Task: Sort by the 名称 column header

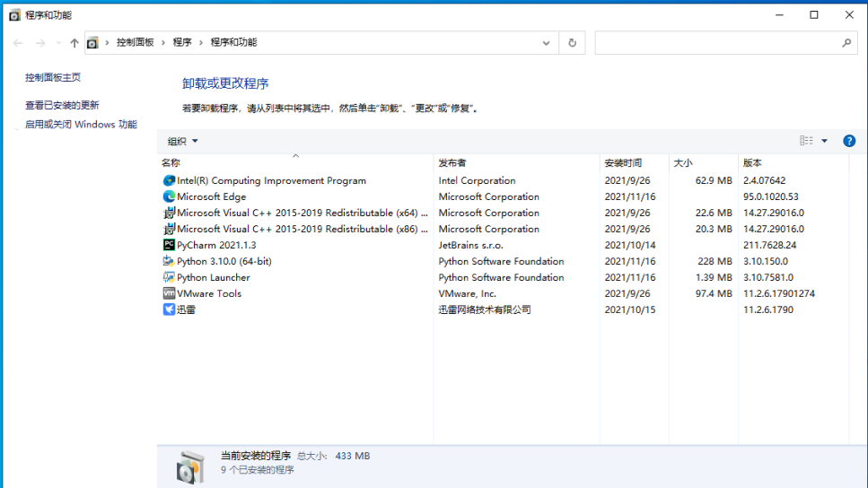Action: click(x=295, y=162)
